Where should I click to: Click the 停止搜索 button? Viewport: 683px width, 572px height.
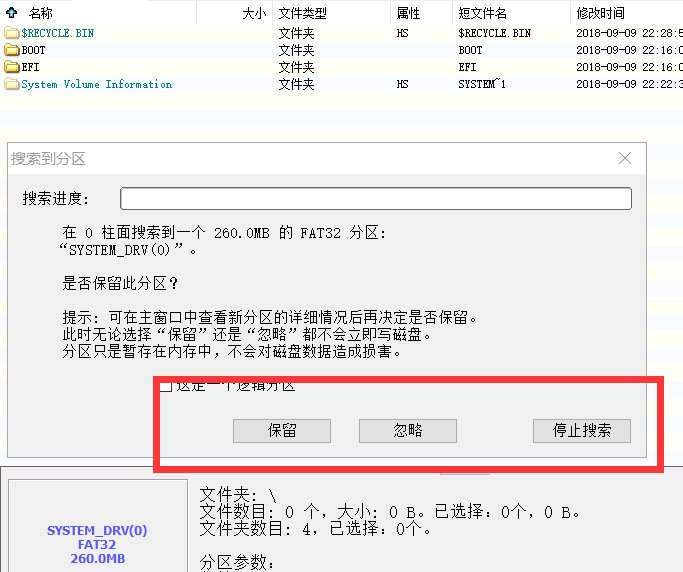click(582, 431)
